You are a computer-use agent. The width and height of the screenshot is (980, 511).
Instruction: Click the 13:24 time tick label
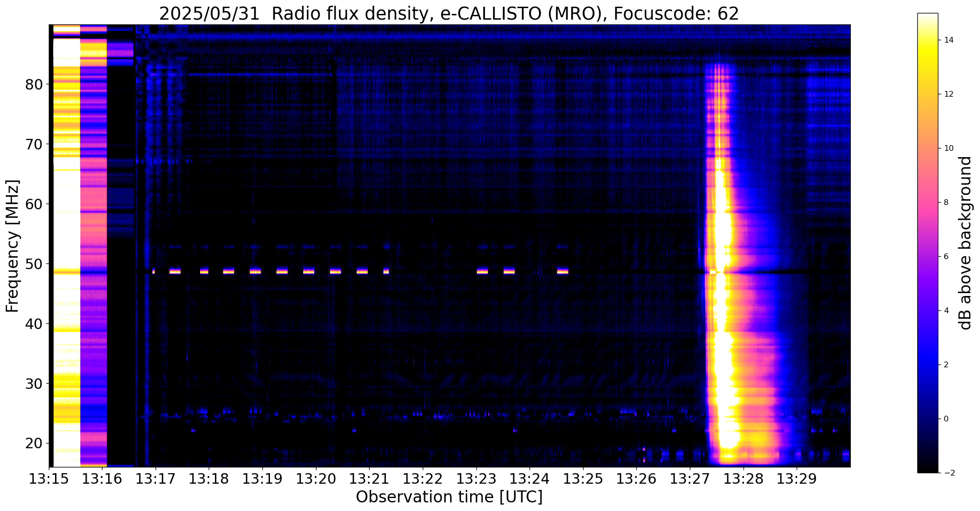pyautogui.click(x=529, y=478)
